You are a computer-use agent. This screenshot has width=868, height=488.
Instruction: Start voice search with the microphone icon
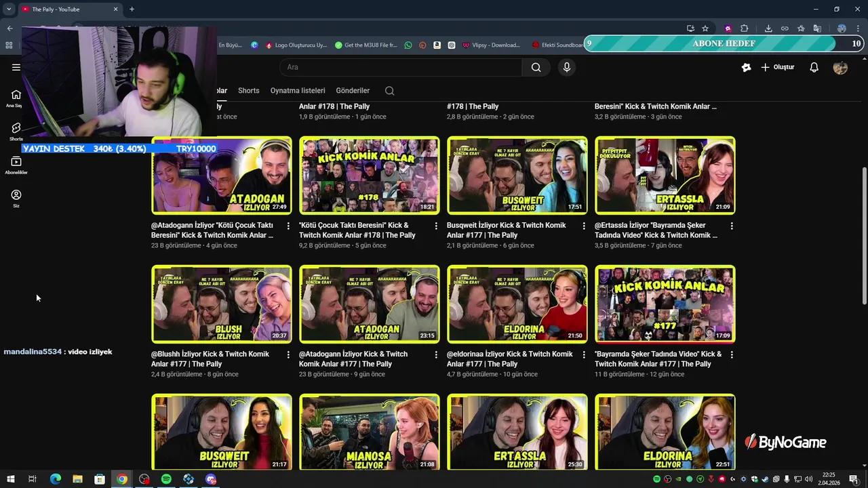click(x=567, y=67)
